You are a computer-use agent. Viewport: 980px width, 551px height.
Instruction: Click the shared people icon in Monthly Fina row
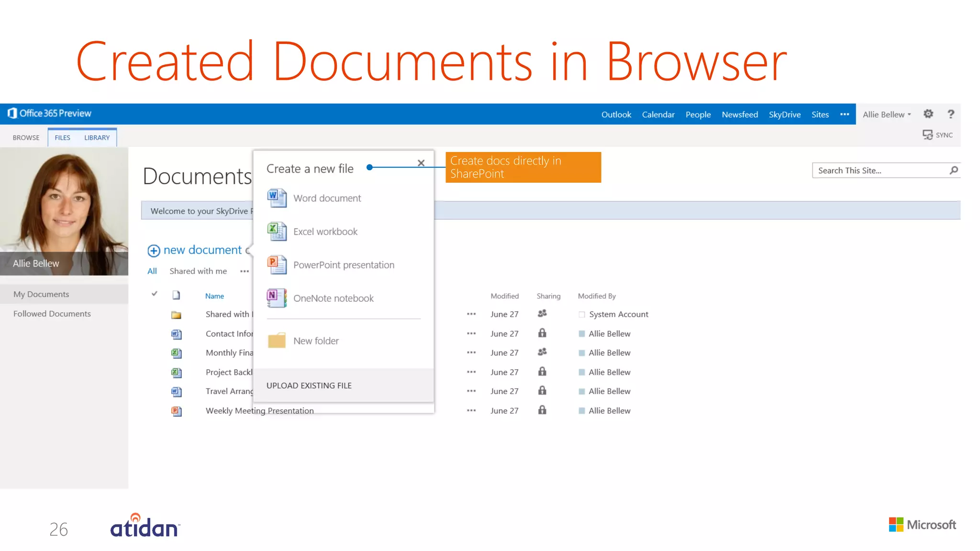[542, 352]
